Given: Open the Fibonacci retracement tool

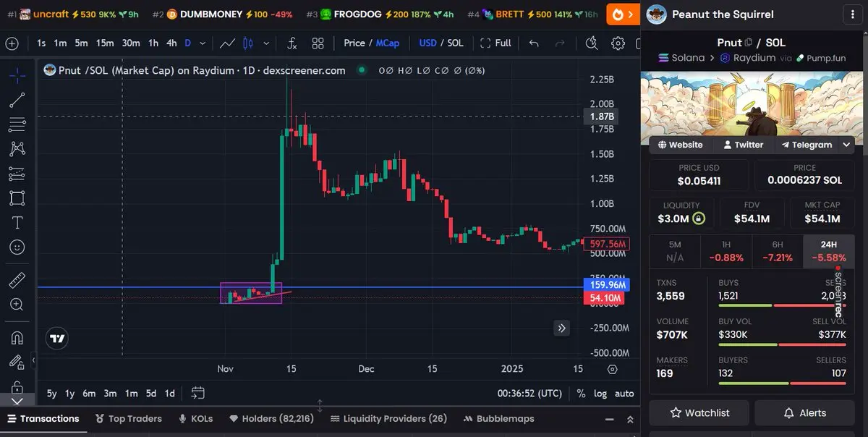Looking at the screenshot, I should 17,125.
